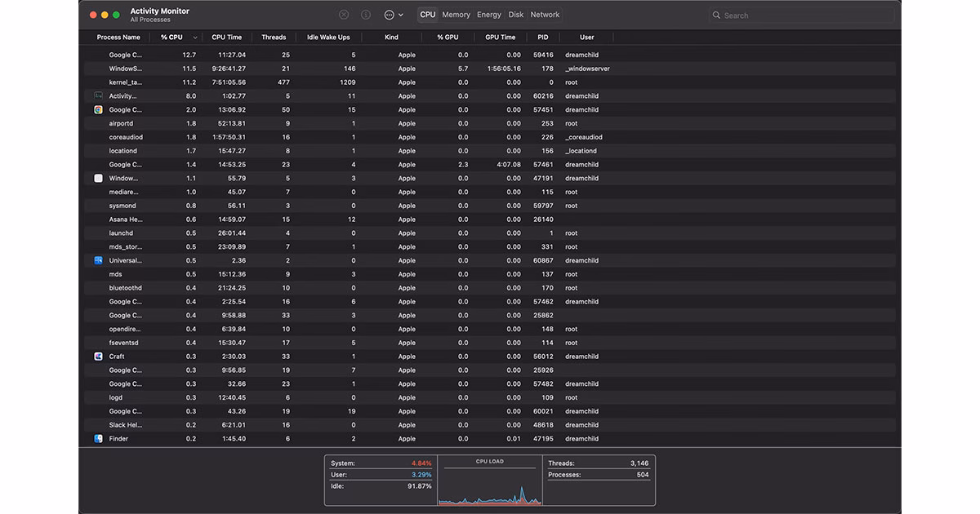The height and width of the screenshot is (514, 980).
Task: Open the ellipsis actions dropdown in toolbar
Action: pyautogui.click(x=393, y=15)
